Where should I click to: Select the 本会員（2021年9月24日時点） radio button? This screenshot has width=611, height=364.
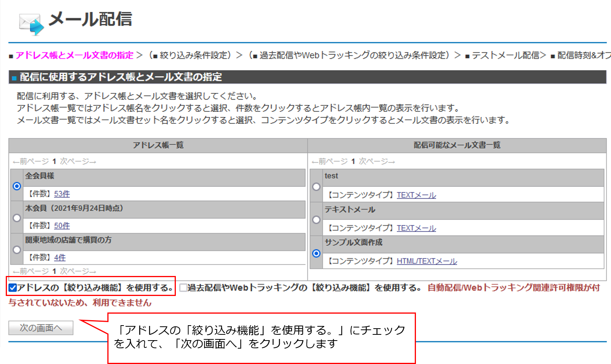tap(17, 218)
